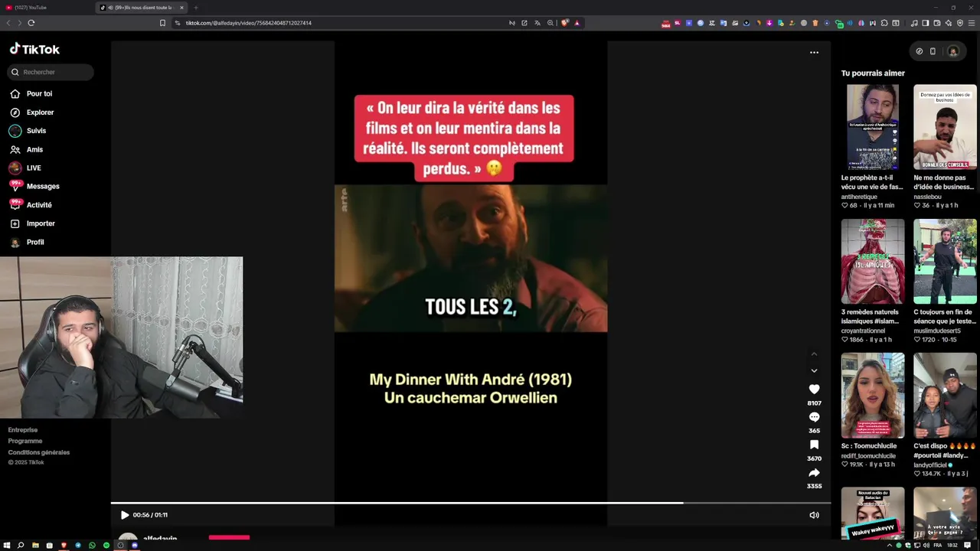Open the rediff_toomuchlucile author link
Image resolution: width=980 pixels, height=551 pixels.
[868, 456]
